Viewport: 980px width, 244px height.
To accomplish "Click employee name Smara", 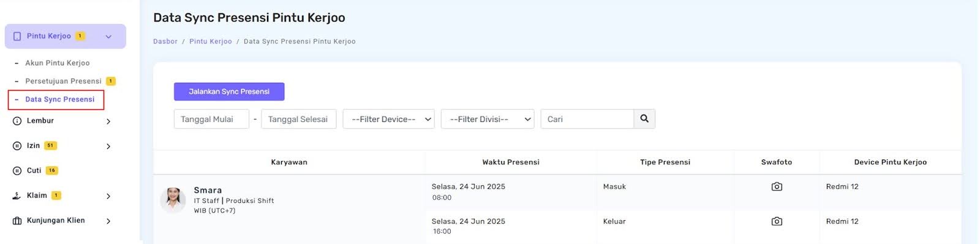I will (x=208, y=190).
